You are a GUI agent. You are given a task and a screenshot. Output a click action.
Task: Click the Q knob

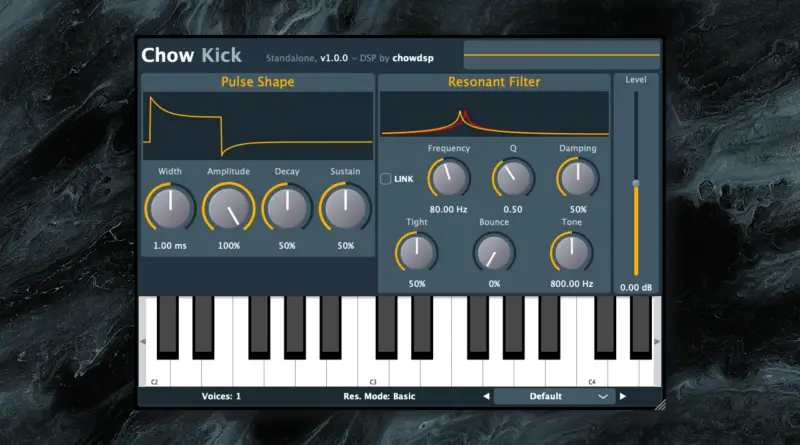[x=513, y=179]
